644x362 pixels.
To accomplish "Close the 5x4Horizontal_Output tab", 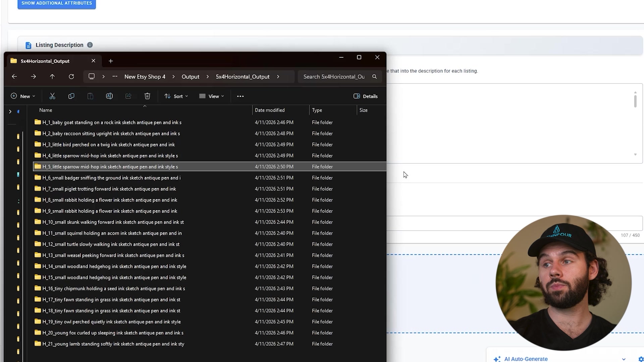I will (94, 61).
